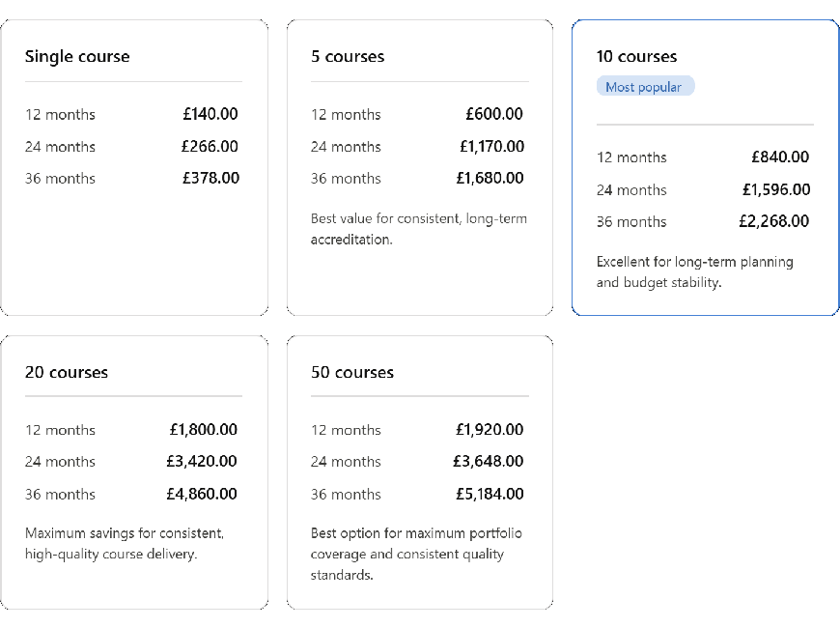Image resolution: width=840 pixels, height=628 pixels.
Task: Select the "Maximum savings for consistent" description
Action: click(x=125, y=543)
